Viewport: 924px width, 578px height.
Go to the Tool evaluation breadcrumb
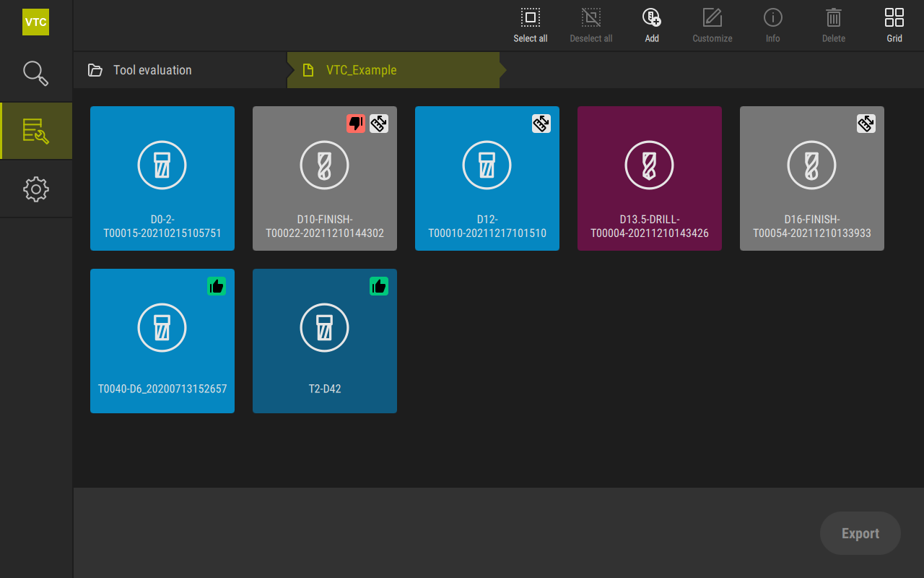click(152, 70)
